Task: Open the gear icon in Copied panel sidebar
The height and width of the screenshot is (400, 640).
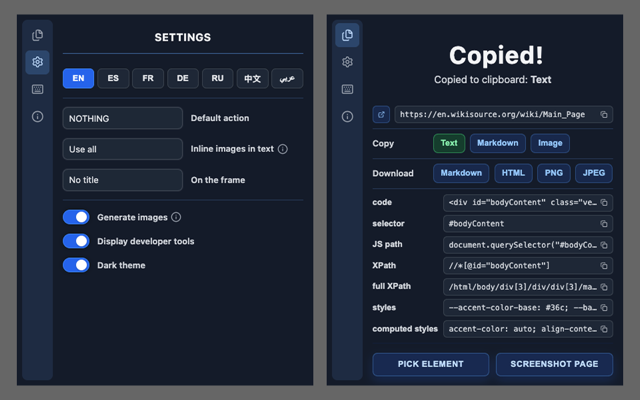Action: [347, 62]
